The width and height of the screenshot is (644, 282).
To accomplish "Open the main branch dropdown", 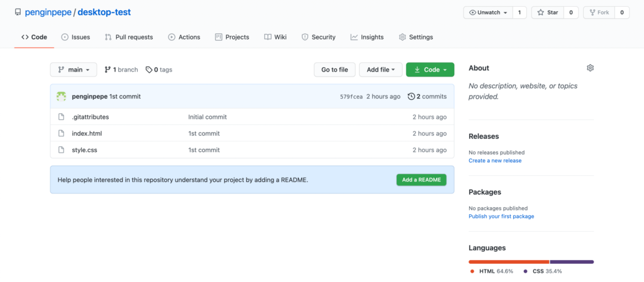I will [74, 70].
